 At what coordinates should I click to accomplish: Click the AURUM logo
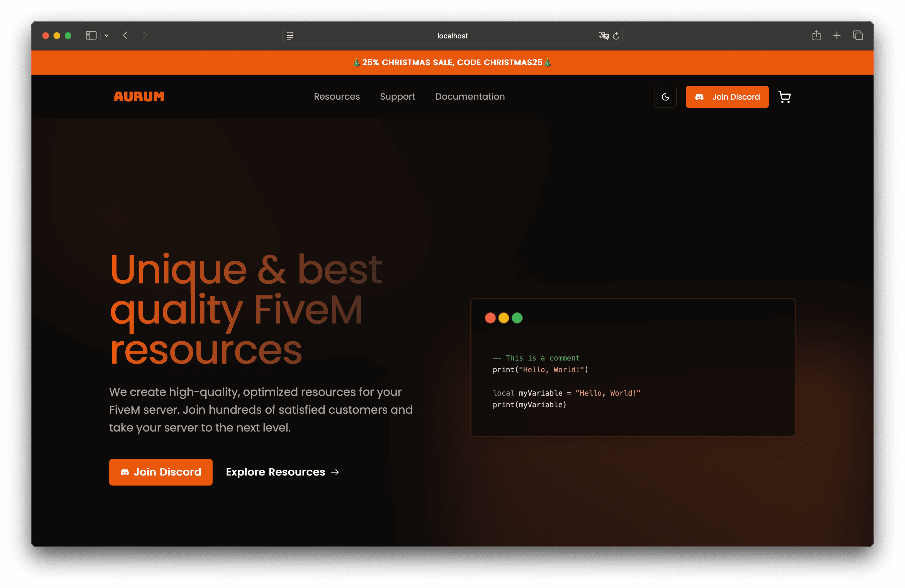click(x=139, y=97)
